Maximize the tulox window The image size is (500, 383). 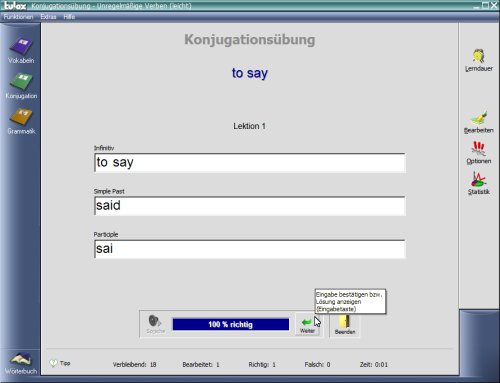(x=485, y=6)
